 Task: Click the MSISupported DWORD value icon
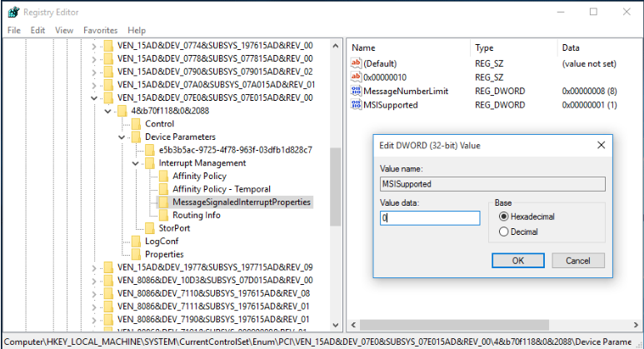point(357,105)
